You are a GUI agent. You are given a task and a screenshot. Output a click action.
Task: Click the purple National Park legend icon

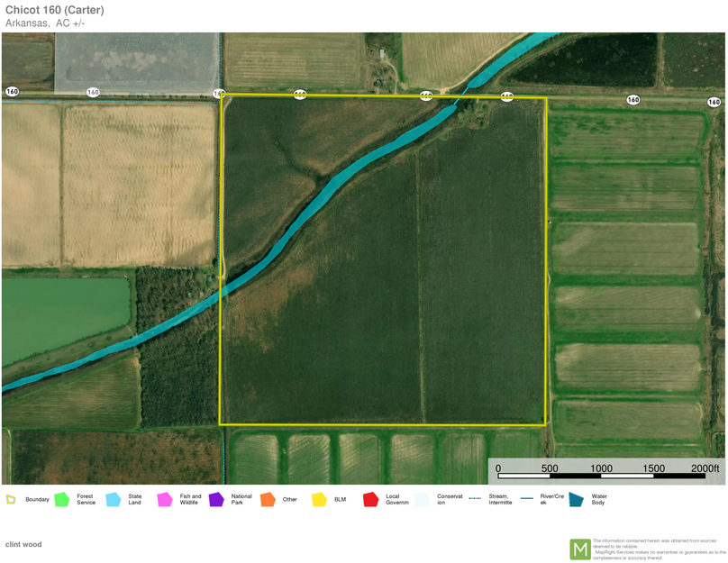[216, 499]
